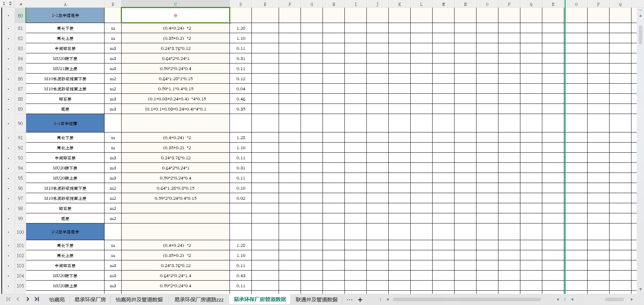644x305 pixels.
Task: Click 底层 in row 89
Action: pos(65,109)
